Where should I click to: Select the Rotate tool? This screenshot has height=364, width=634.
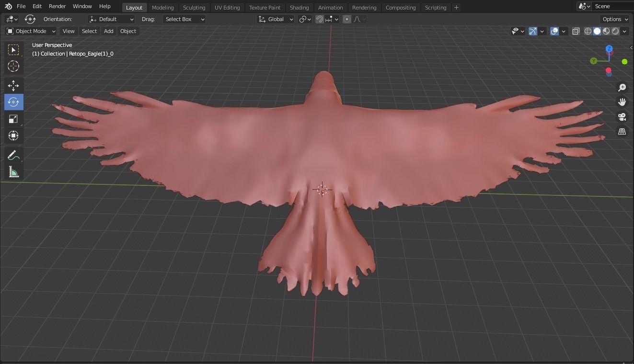click(x=13, y=102)
